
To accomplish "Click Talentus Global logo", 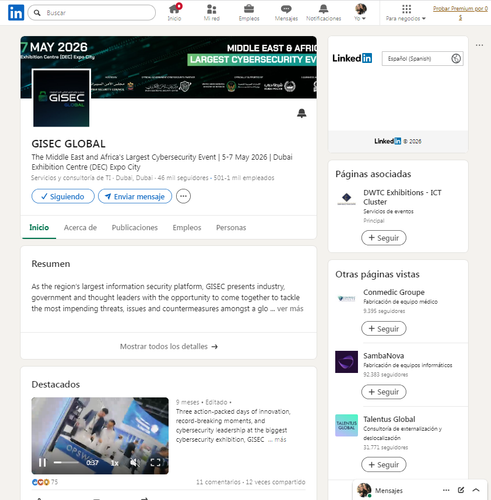I will 346,425.
